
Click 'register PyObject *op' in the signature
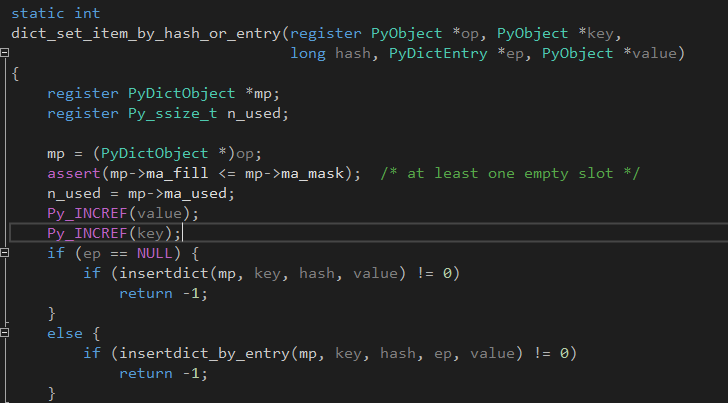(384, 33)
